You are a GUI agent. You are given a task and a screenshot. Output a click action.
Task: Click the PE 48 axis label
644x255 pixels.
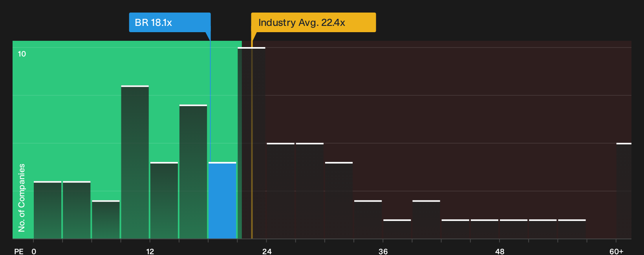pos(499,251)
